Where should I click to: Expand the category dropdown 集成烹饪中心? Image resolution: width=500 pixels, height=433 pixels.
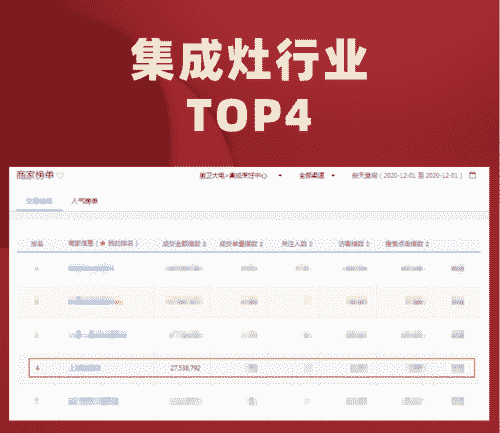click(241, 175)
